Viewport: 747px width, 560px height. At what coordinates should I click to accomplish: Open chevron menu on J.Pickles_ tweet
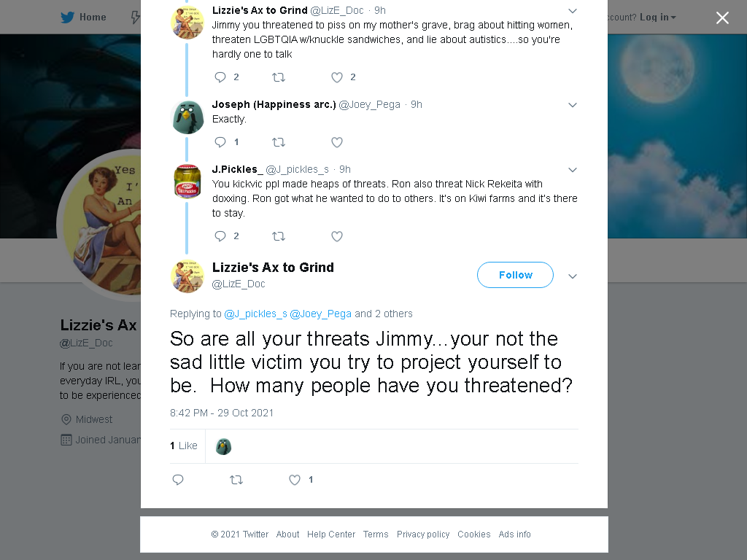click(x=573, y=169)
